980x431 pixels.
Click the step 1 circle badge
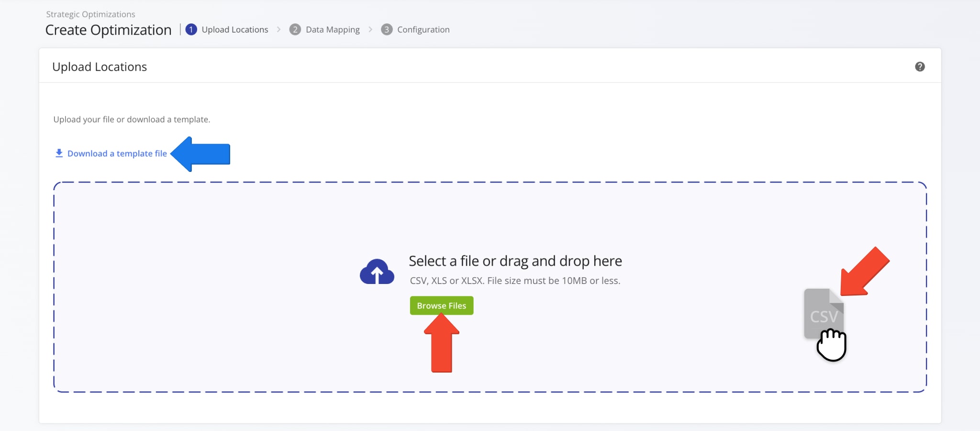tap(191, 29)
